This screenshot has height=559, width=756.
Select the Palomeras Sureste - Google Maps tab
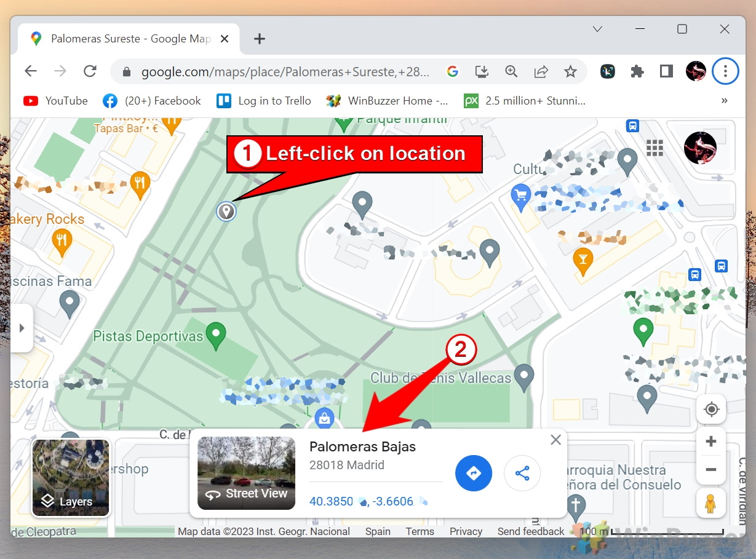click(129, 39)
